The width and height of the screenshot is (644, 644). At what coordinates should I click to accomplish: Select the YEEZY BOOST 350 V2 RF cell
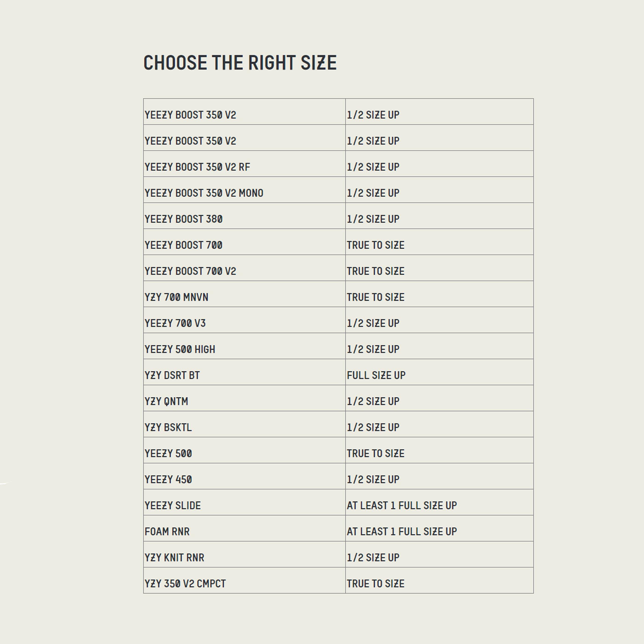(x=197, y=167)
